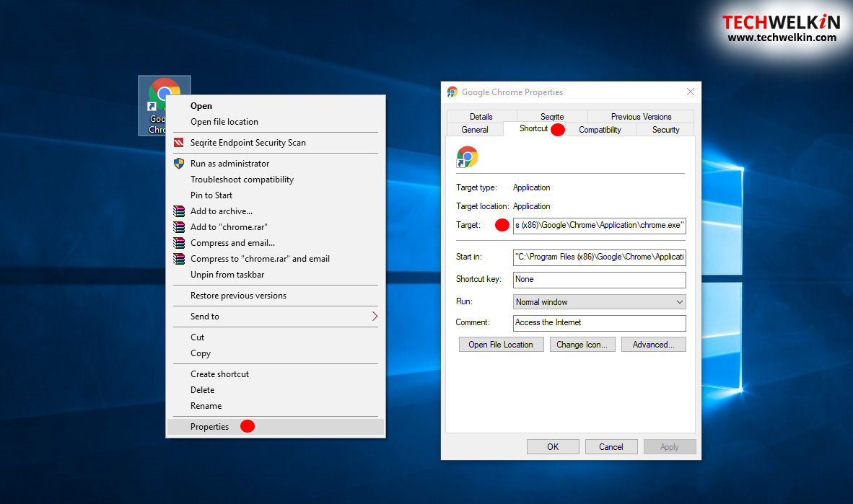Click the Change Icon... button
Image resolution: width=853 pixels, height=504 pixels.
point(582,345)
